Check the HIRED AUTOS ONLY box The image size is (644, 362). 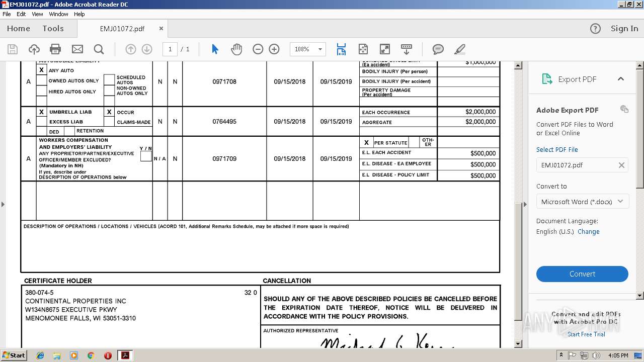point(41,92)
